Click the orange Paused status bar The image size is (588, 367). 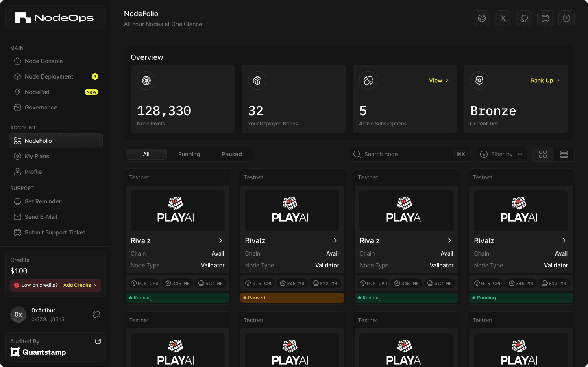click(x=292, y=298)
